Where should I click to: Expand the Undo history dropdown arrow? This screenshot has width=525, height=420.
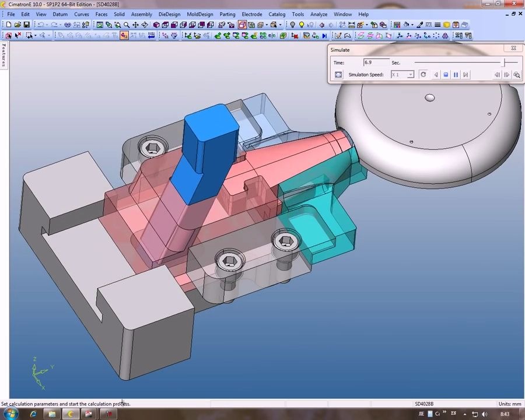[47, 25]
